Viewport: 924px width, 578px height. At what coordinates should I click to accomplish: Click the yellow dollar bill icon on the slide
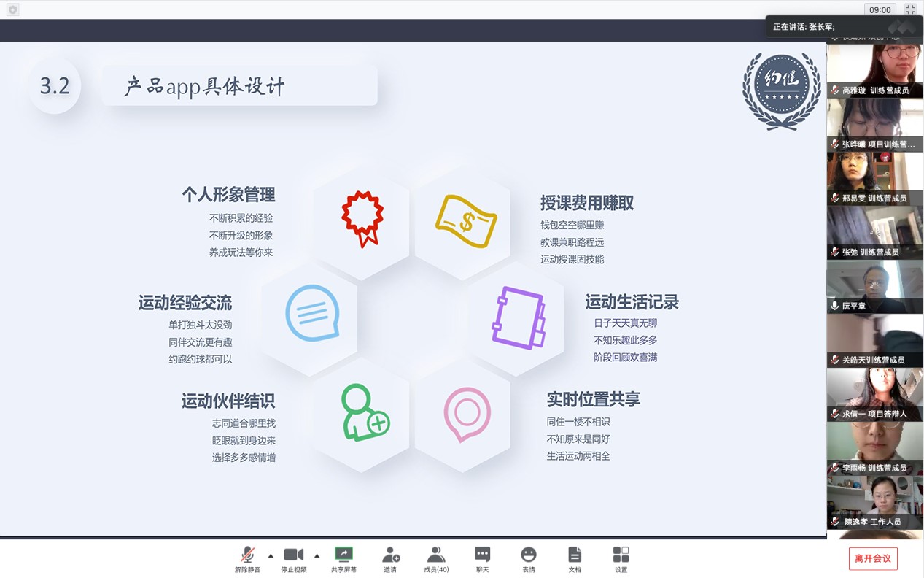pyautogui.click(x=466, y=221)
